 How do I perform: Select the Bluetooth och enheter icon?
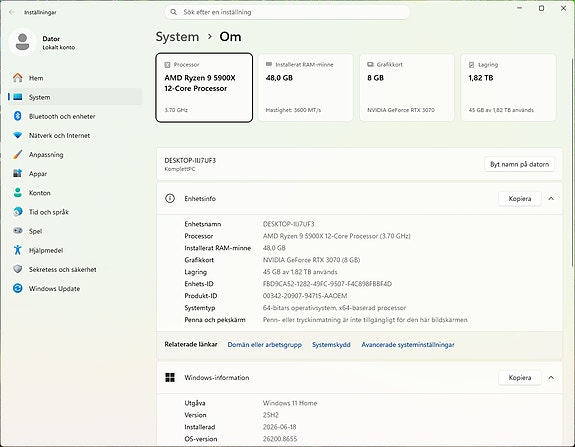18,116
